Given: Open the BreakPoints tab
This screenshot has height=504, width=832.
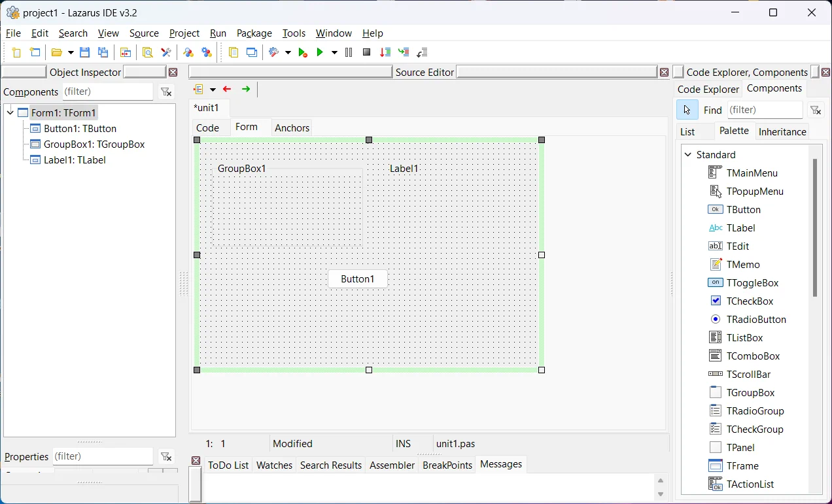Looking at the screenshot, I should (447, 465).
